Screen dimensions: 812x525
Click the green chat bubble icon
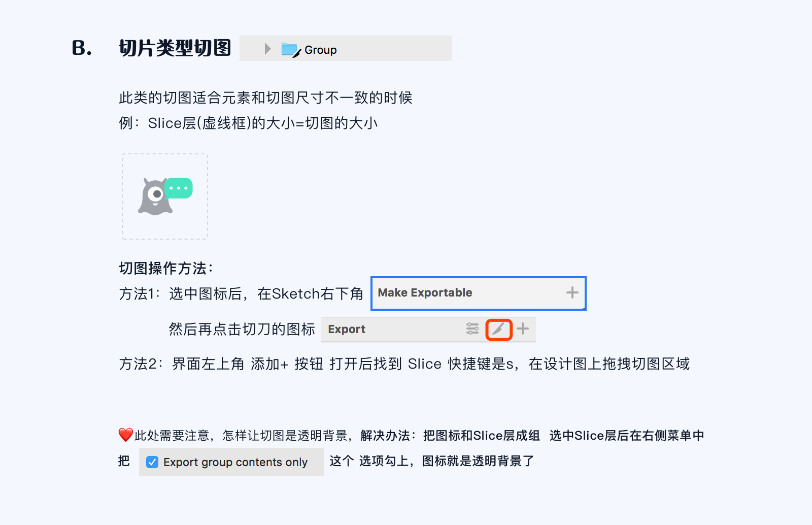tap(180, 188)
